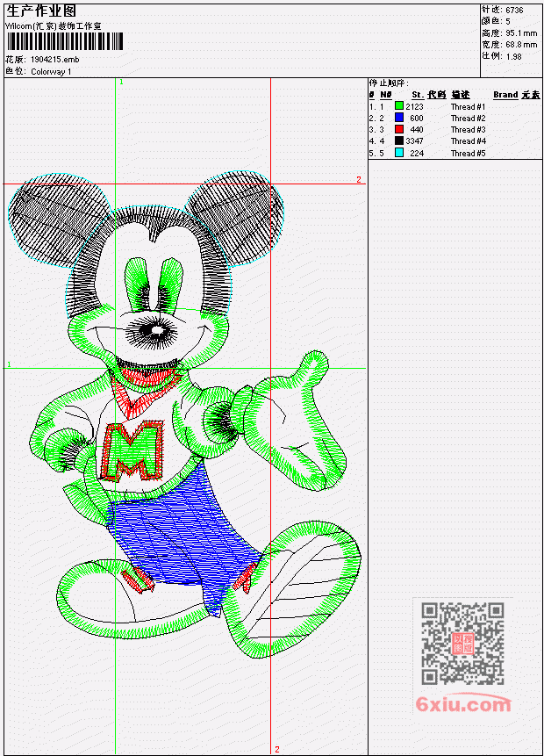Click the blue Thread #2 color swatch
Viewport: 544px width, 756px height.
pyautogui.click(x=399, y=117)
